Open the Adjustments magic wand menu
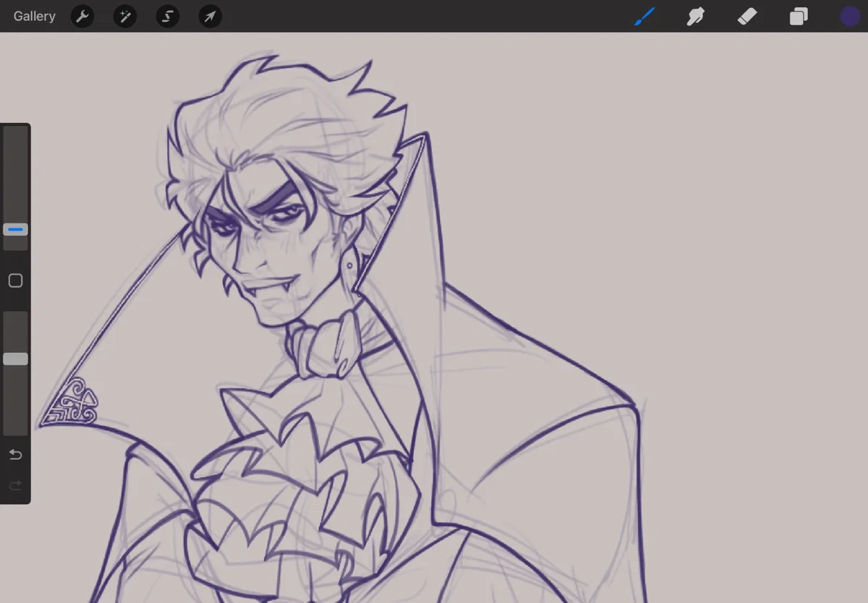The height and width of the screenshot is (603, 868). point(125,16)
